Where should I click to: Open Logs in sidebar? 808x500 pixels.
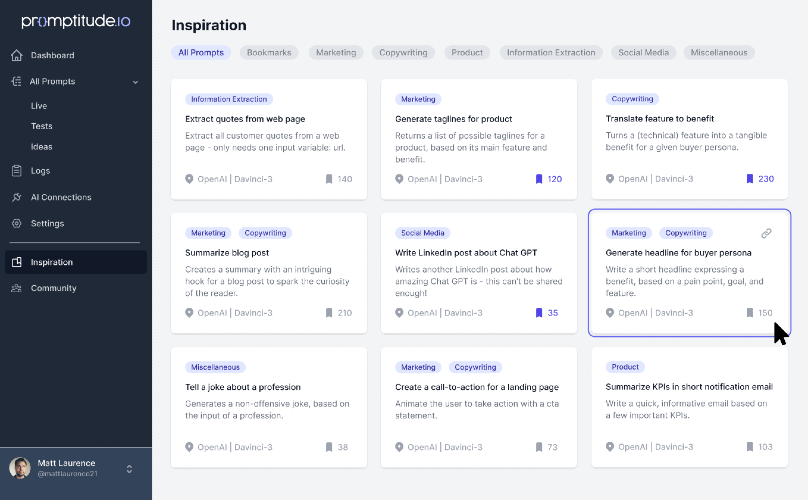coord(40,171)
